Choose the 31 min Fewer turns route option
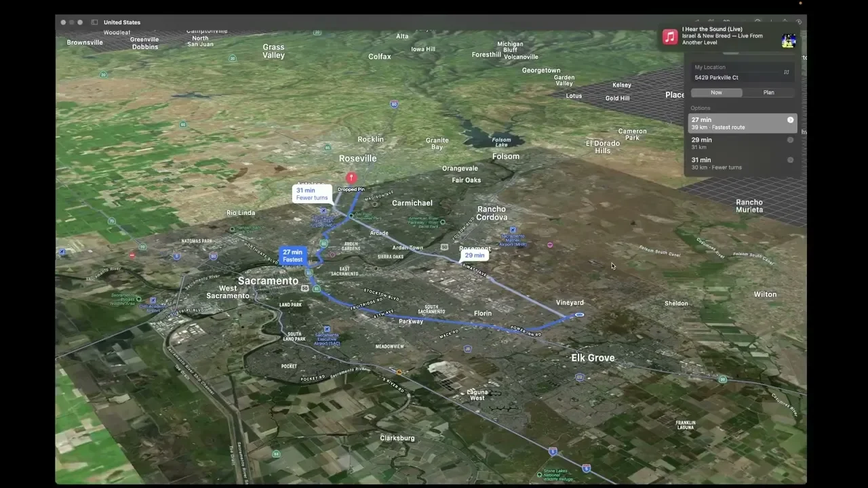Viewport: 868px width, 488px height. pyautogui.click(x=742, y=163)
